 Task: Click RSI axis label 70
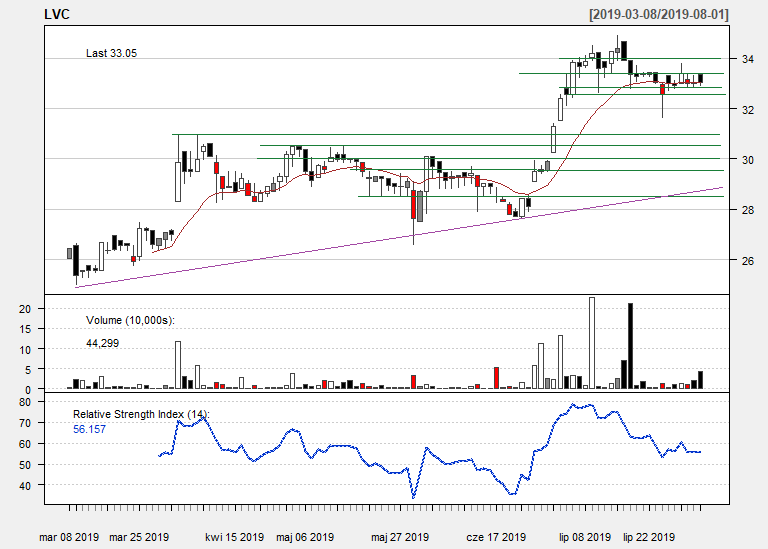point(25,423)
